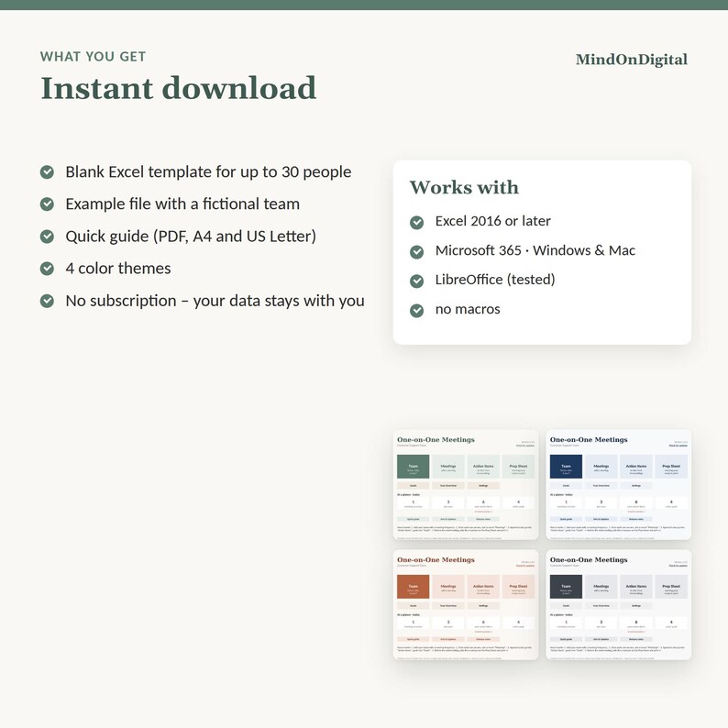Click the checkmark beside Blank Excel template
This screenshot has height=728, width=728.
click(x=47, y=171)
